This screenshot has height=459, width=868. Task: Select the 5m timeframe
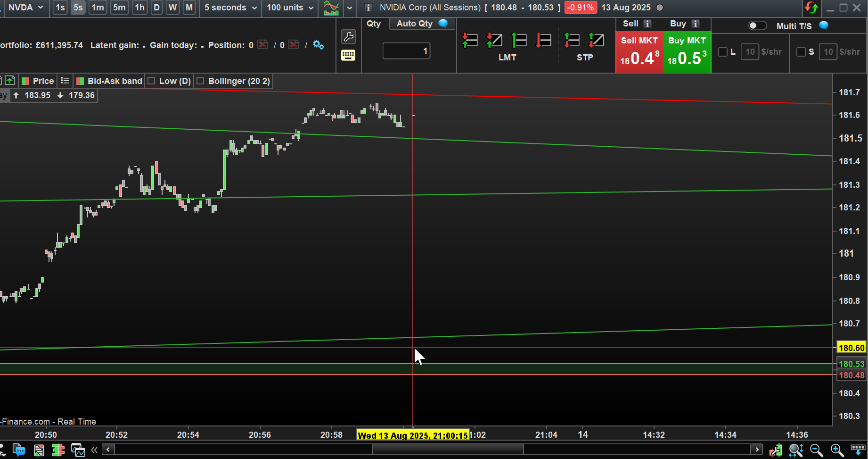point(119,8)
